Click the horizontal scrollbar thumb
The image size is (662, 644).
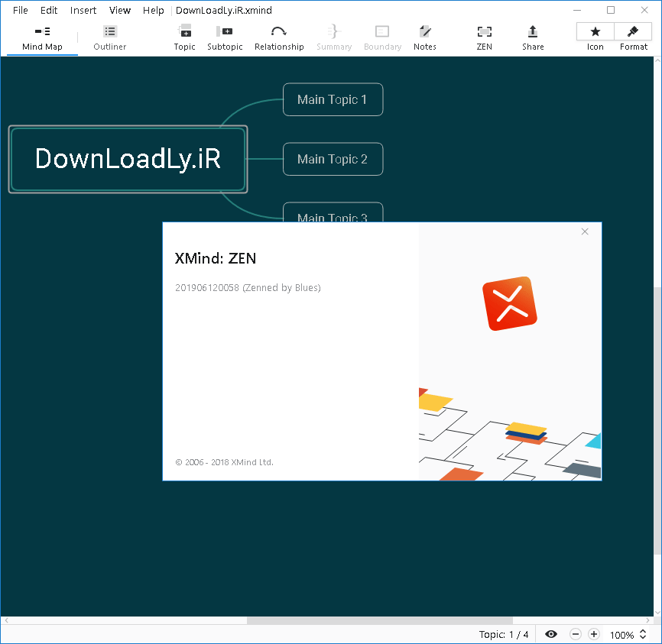pos(379,620)
